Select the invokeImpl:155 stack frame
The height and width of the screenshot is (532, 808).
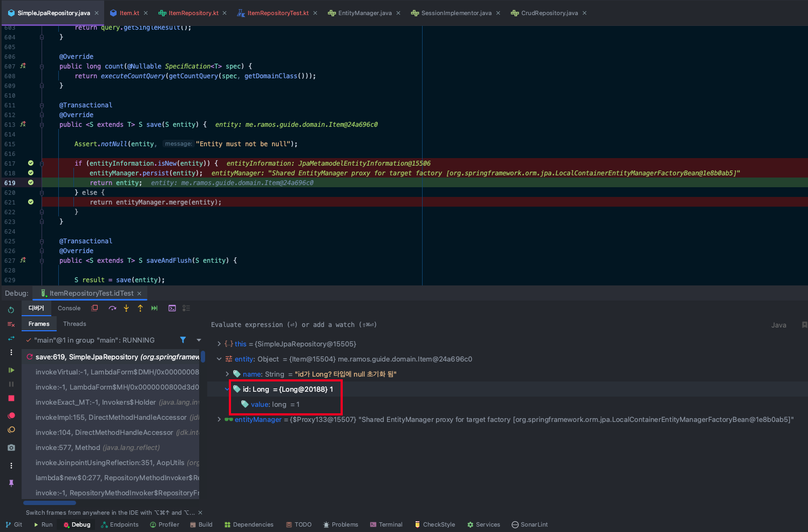pyautogui.click(x=111, y=417)
